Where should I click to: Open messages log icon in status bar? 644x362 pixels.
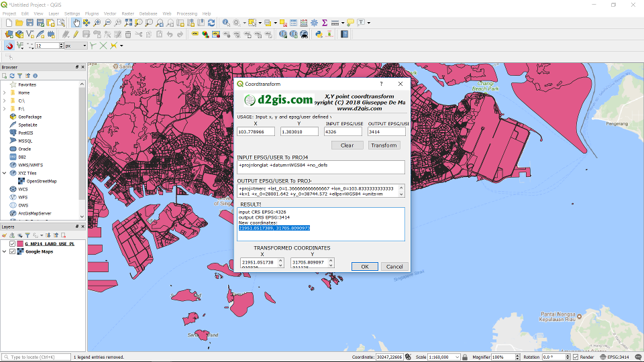tap(639, 357)
